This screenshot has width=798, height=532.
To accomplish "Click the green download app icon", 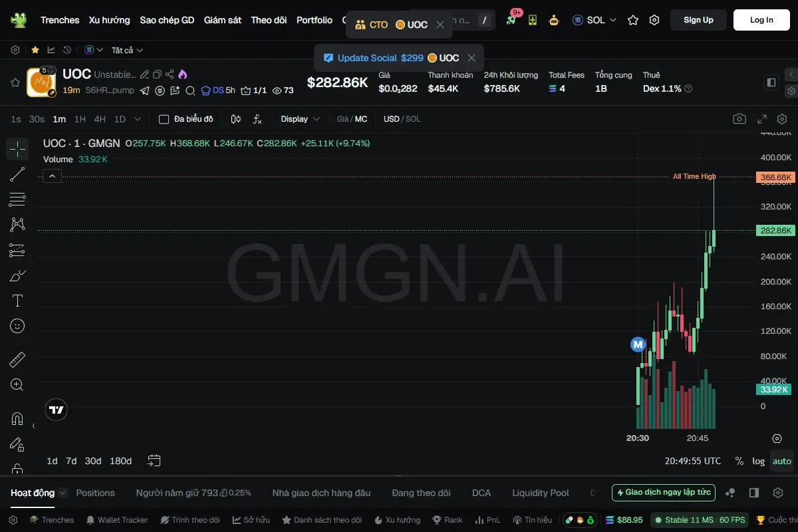I will click(533, 20).
